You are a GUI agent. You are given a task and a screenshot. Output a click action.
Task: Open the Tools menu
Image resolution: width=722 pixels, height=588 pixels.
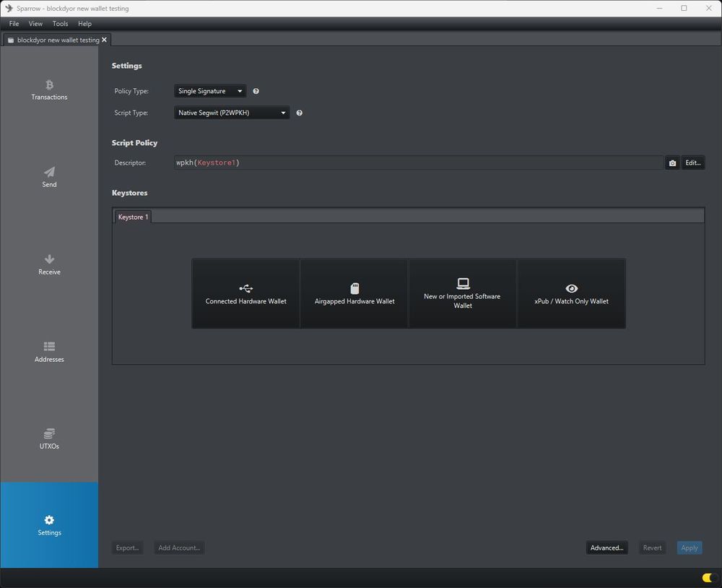[60, 24]
